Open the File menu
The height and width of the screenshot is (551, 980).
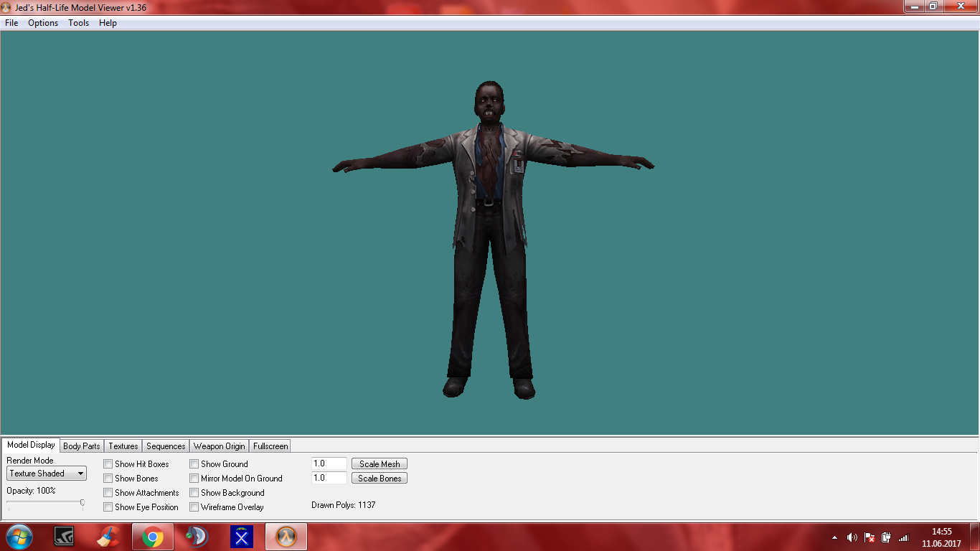click(11, 23)
